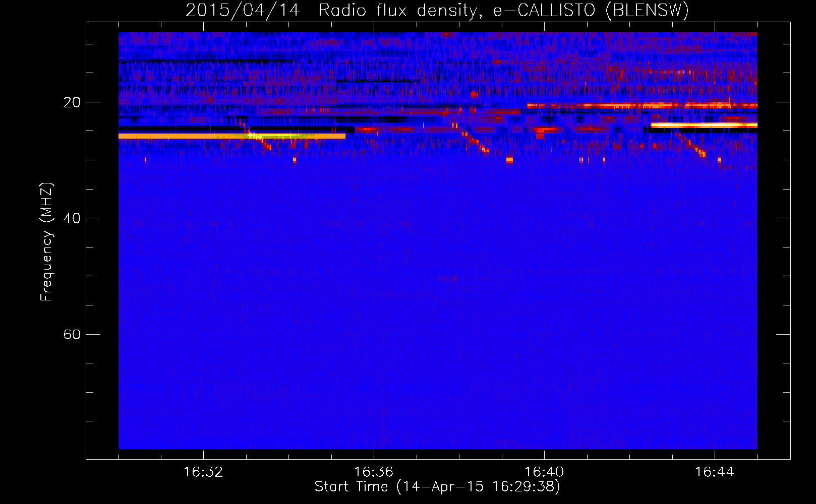This screenshot has height=504, width=816.
Task: Click the bright yellow band at upper right
Action: (x=704, y=125)
